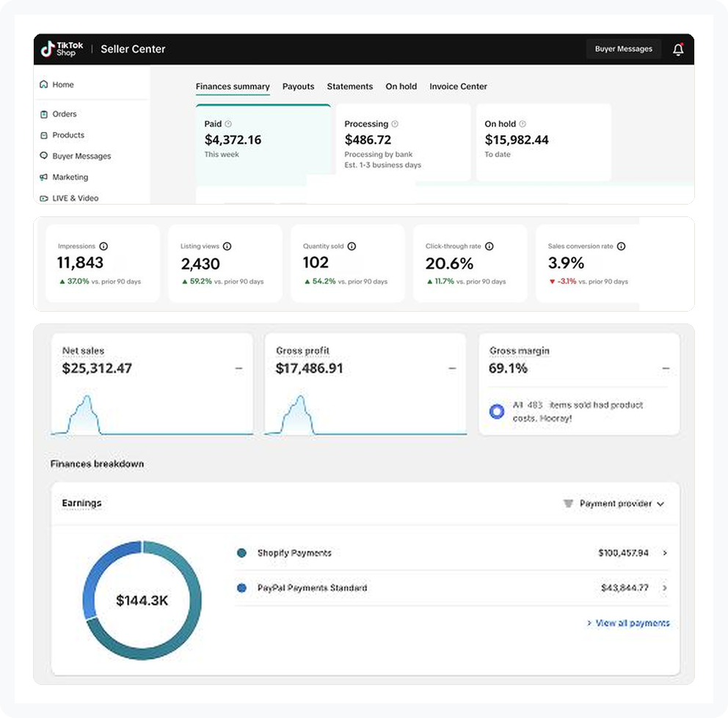Click the info icon beside Quantity sold
The height and width of the screenshot is (718, 728).
pyautogui.click(x=352, y=246)
